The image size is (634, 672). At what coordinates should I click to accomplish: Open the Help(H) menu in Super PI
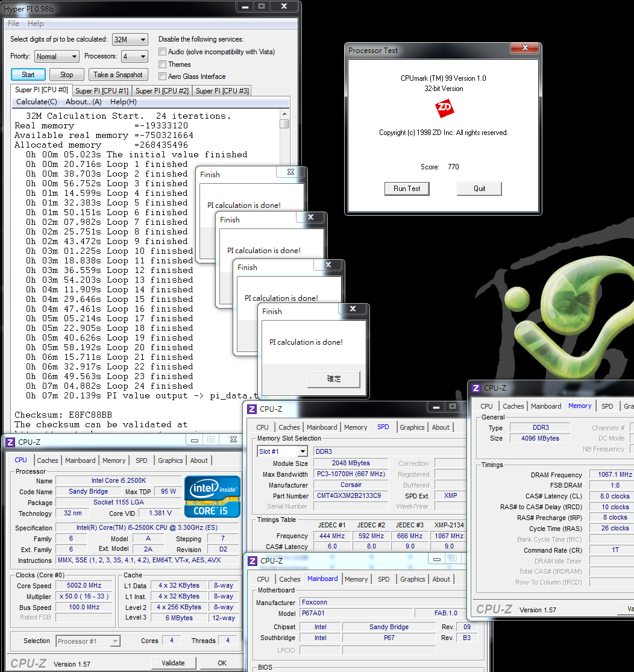pyautogui.click(x=124, y=102)
